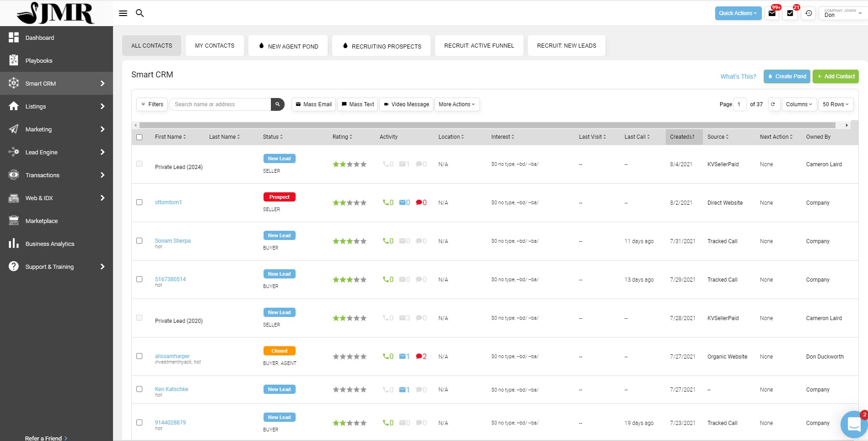Click the search submit magnifier button
Screen dimensions: 868x441
(277, 104)
